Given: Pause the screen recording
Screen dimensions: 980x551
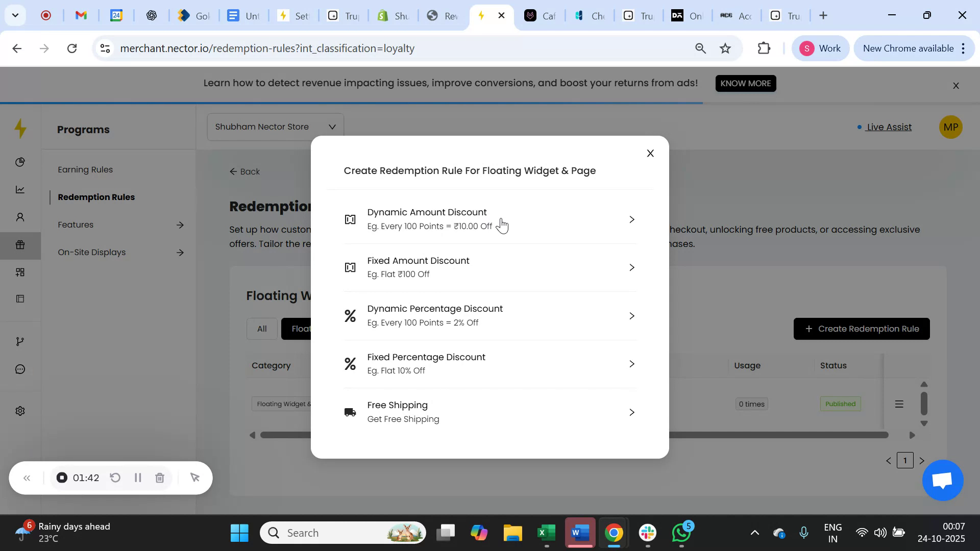Looking at the screenshot, I should (137, 478).
